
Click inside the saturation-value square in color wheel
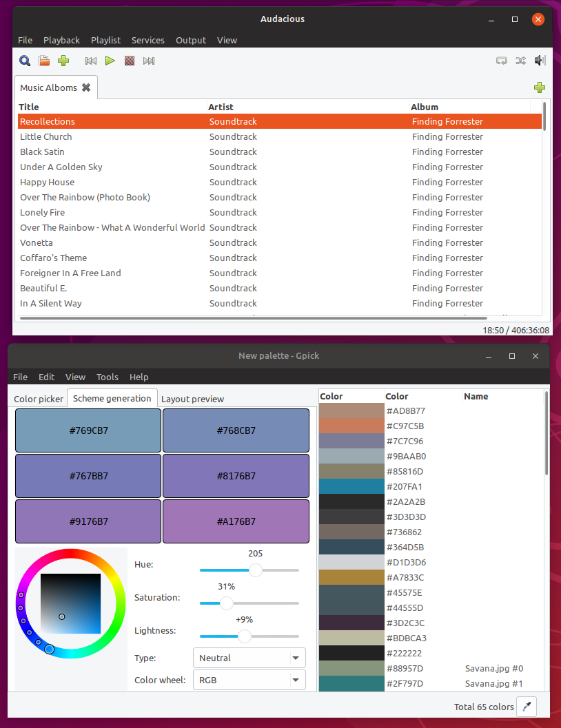[70, 603]
